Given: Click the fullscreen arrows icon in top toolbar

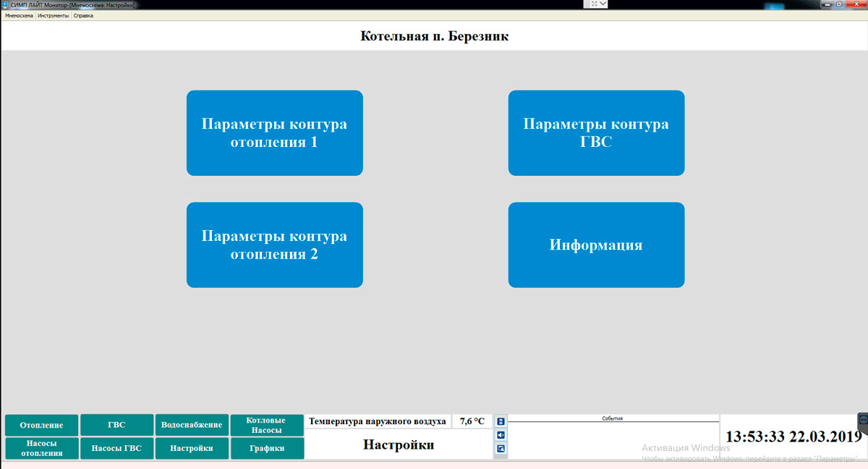Looking at the screenshot, I should tap(594, 4).
